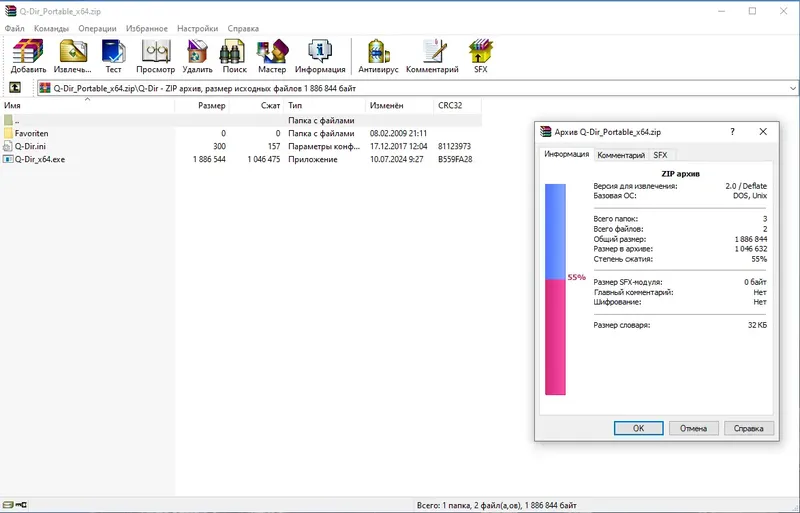800x513 pixels.
Task: Switch to the Комментарий tab in dialog
Action: tap(621, 155)
